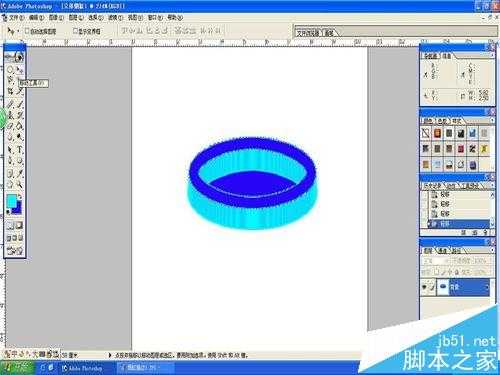Screen dimensions: 500x375
Task: Switch to the Navigator tab
Action: pyautogui.click(x=431, y=56)
